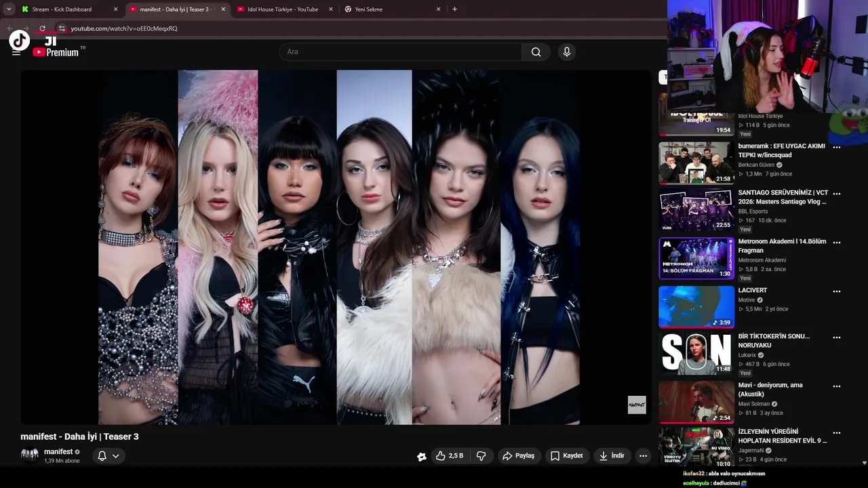Click the Motive channel name
The height and width of the screenshot is (488, 868).
(747, 300)
